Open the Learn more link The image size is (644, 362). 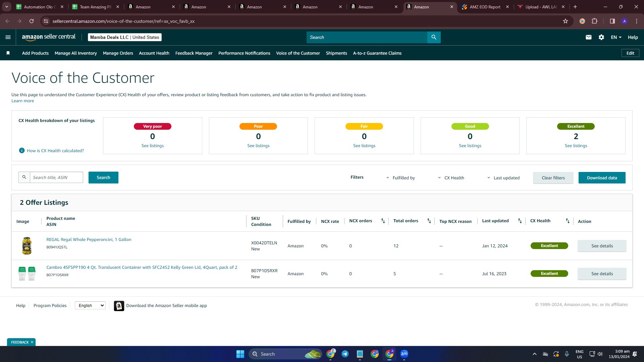22,101
